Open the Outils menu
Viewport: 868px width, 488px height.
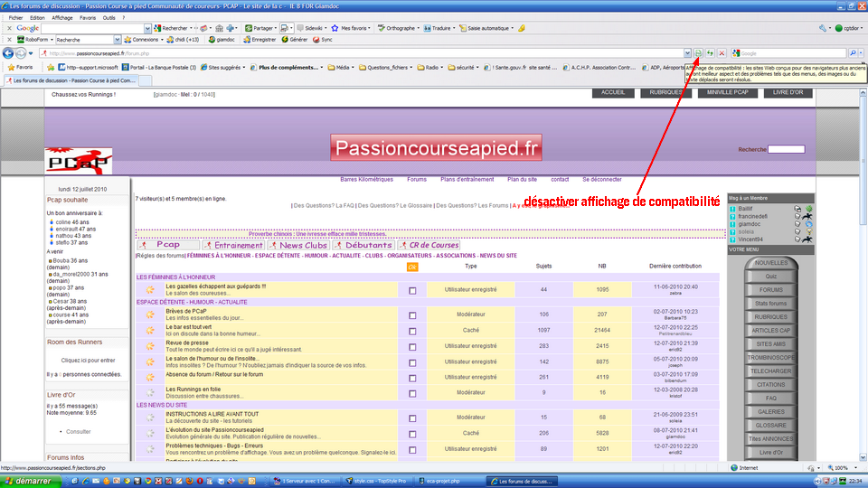click(x=108, y=18)
